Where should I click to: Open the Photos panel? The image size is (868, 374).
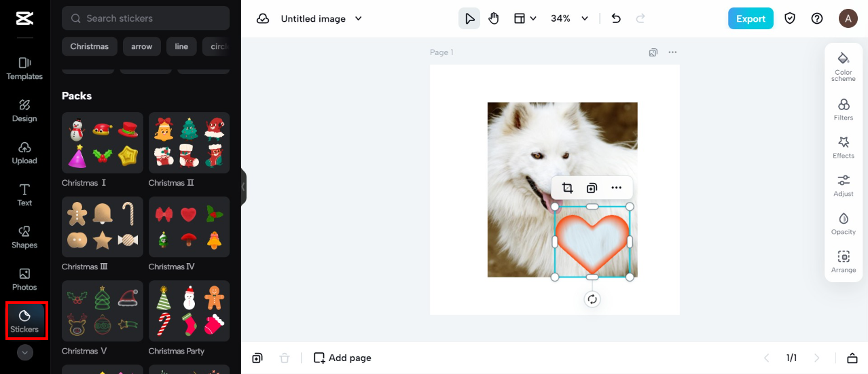click(24, 279)
